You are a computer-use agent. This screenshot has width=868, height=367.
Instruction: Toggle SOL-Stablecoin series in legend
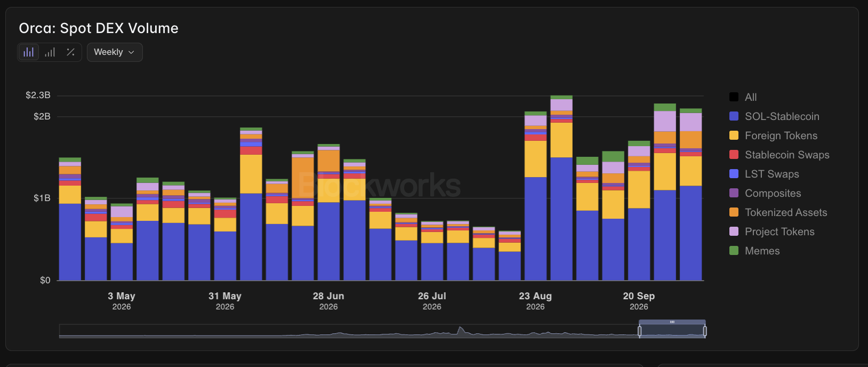coord(774,116)
